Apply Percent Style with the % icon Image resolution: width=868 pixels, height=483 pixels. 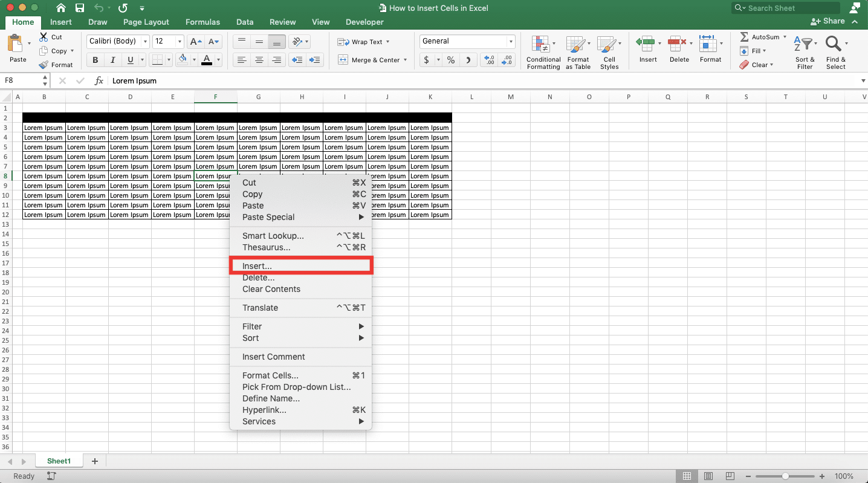[x=450, y=60]
